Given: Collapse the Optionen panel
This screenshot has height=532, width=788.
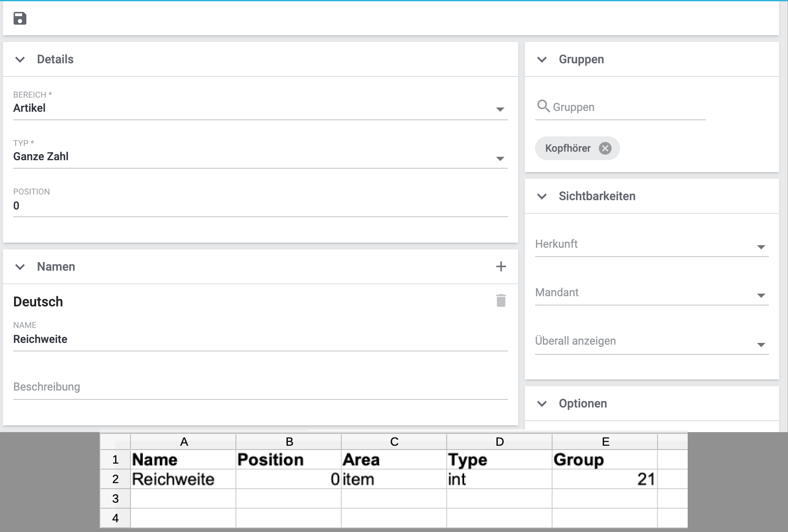Looking at the screenshot, I should coord(542,404).
